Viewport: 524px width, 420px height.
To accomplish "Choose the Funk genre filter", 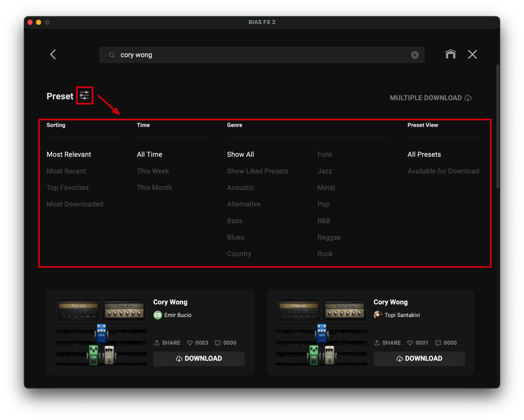I will [325, 154].
